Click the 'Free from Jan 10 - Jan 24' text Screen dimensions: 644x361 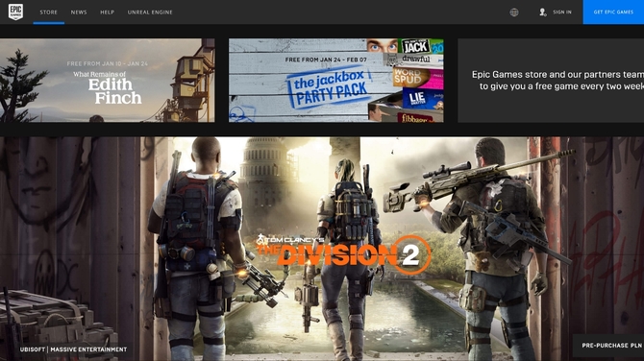pos(108,63)
